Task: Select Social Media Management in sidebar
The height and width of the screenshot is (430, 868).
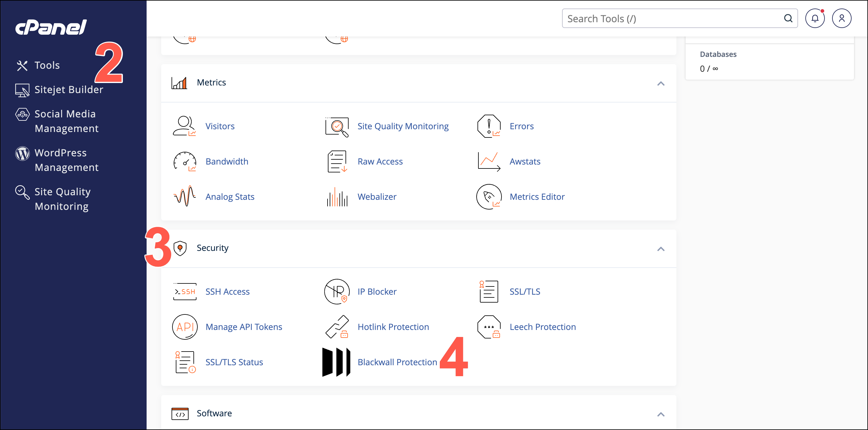Action: (67, 121)
